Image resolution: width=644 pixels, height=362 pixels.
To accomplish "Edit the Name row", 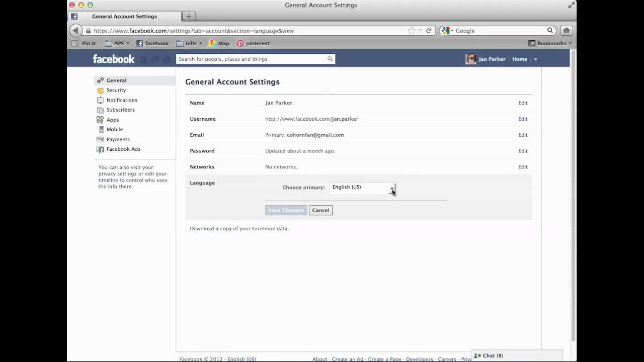I will tap(523, 103).
